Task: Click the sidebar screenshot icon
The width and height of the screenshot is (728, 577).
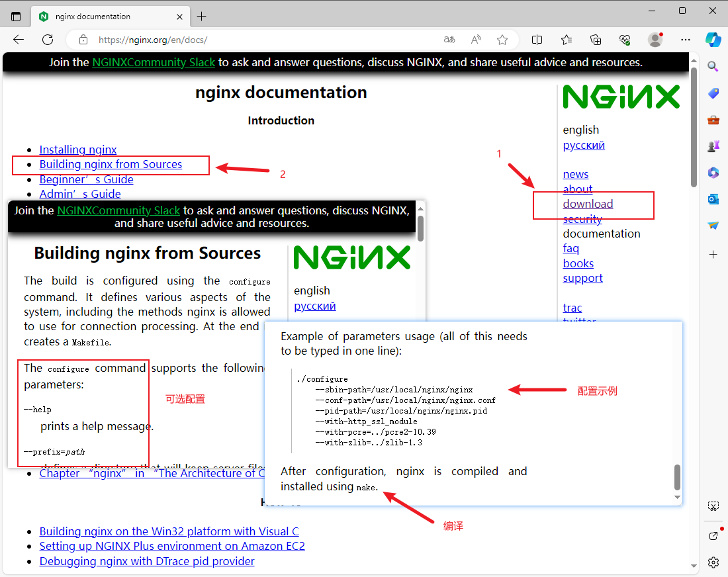Action: tap(713, 506)
